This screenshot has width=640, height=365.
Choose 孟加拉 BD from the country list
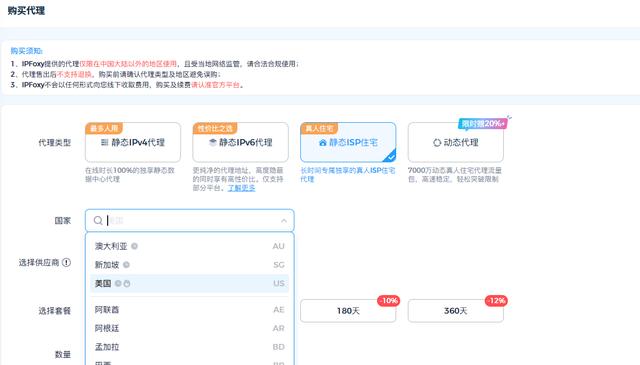pos(189,347)
